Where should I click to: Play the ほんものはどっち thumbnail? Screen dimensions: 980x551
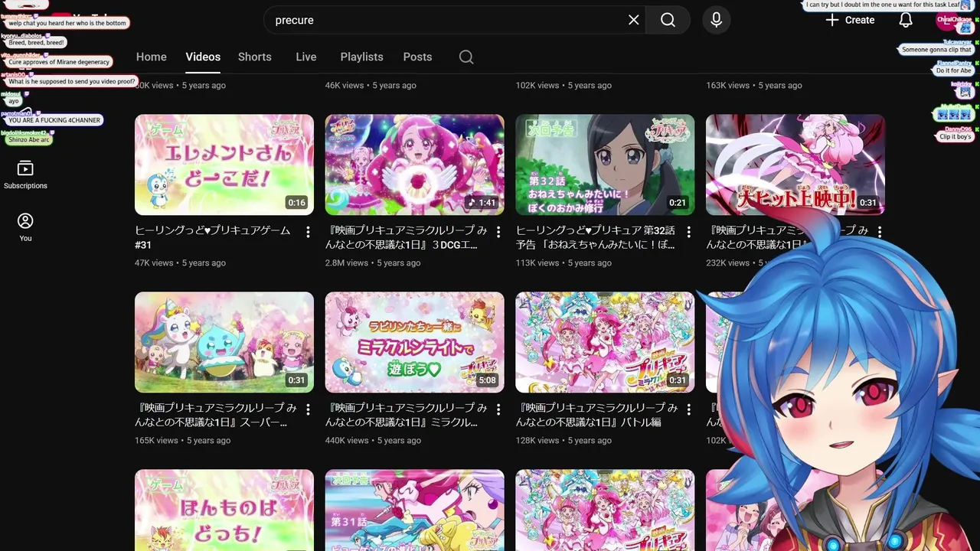[x=224, y=510]
